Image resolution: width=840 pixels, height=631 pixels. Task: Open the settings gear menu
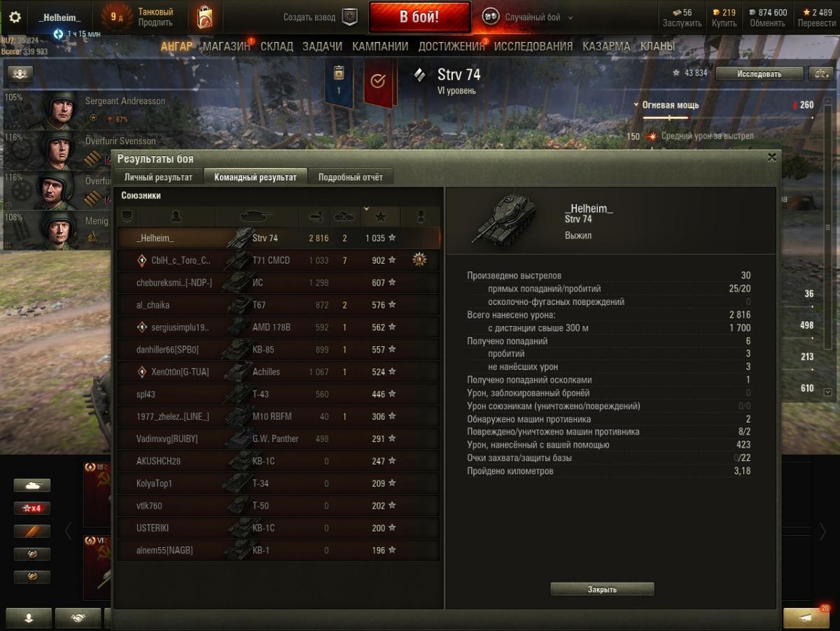15,17
